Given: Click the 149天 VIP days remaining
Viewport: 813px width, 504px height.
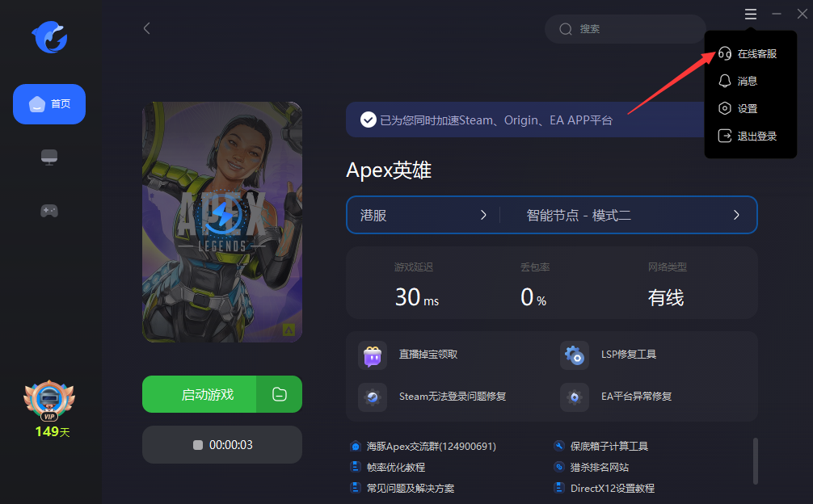Looking at the screenshot, I should coord(53,431).
